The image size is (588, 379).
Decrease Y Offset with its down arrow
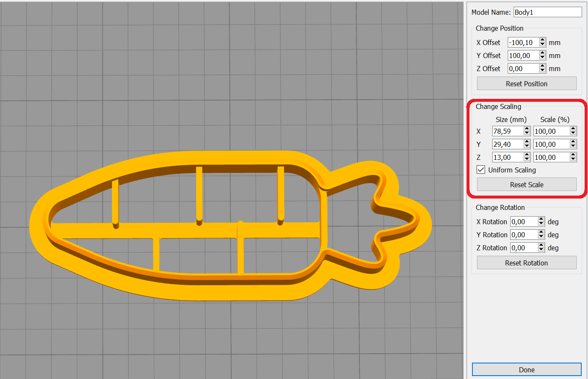543,58
